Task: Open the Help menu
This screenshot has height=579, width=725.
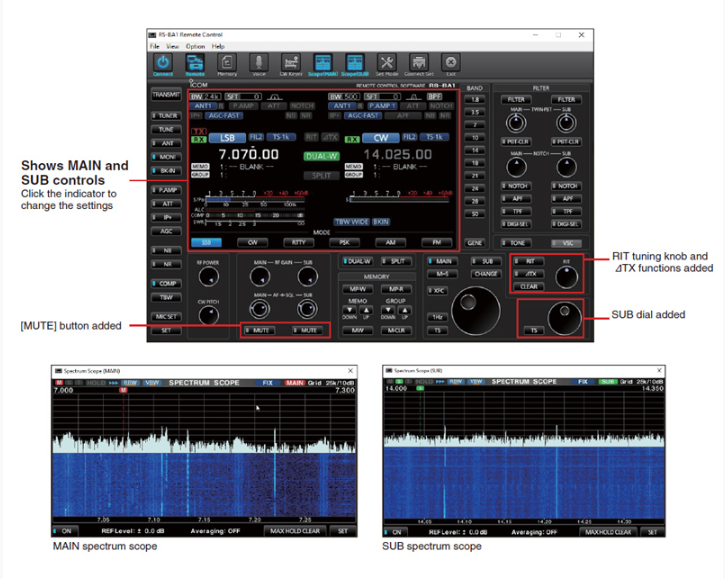Action: (218, 46)
